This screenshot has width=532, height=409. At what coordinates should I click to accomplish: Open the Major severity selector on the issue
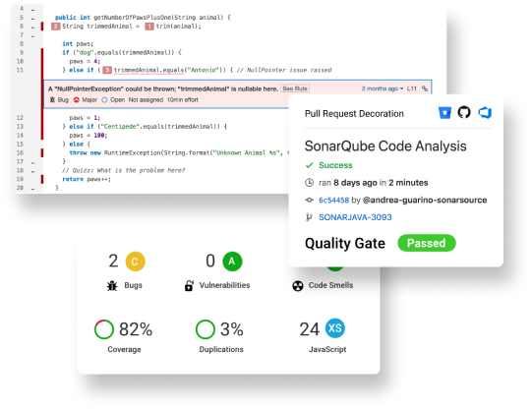[86, 99]
